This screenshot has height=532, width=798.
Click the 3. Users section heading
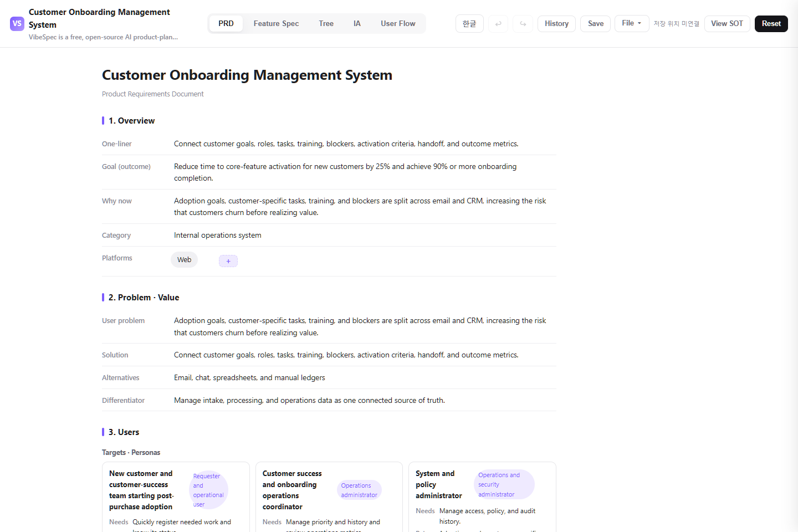[124, 432]
